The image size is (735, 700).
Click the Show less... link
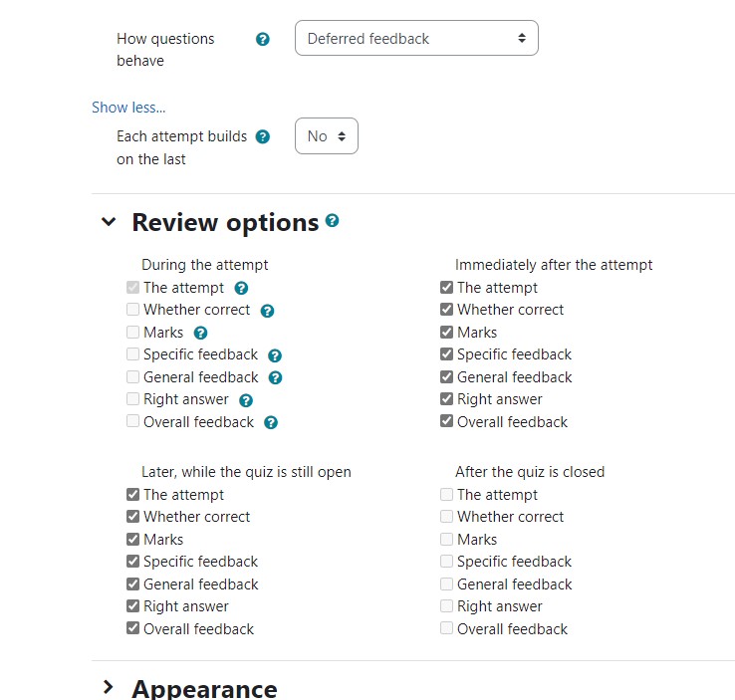[x=128, y=108]
